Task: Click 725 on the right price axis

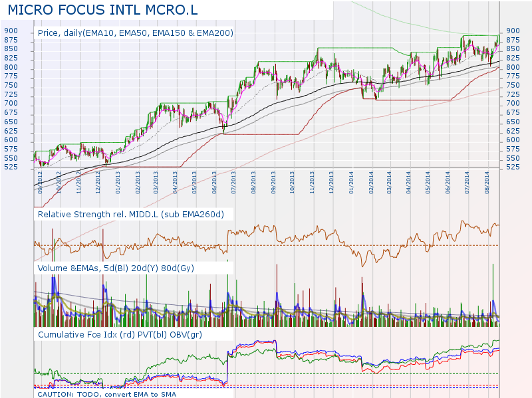Action: pyautogui.click(x=513, y=94)
